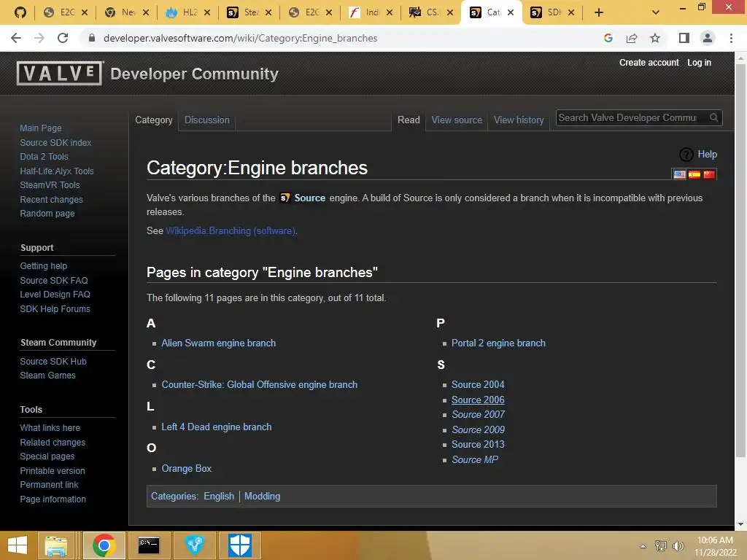Open Half-Life: Alyx Tools sidebar link

tap(57, 171)
